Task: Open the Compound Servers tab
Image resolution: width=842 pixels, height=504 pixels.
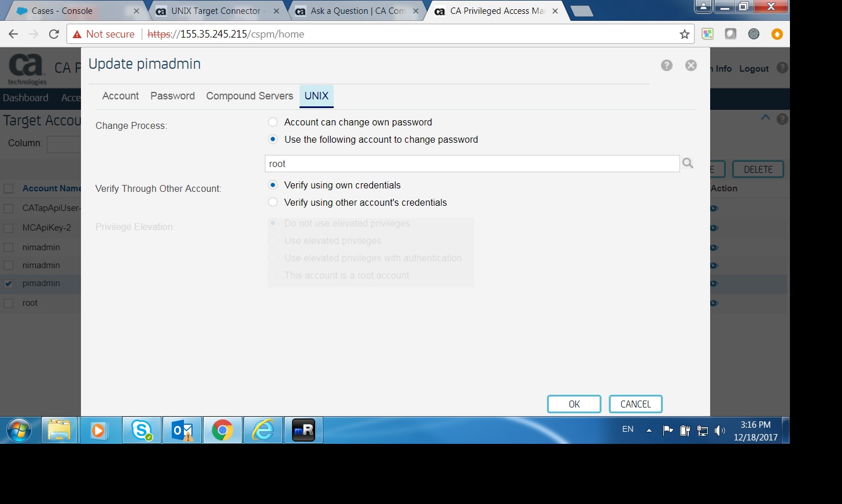Action: 249,96
